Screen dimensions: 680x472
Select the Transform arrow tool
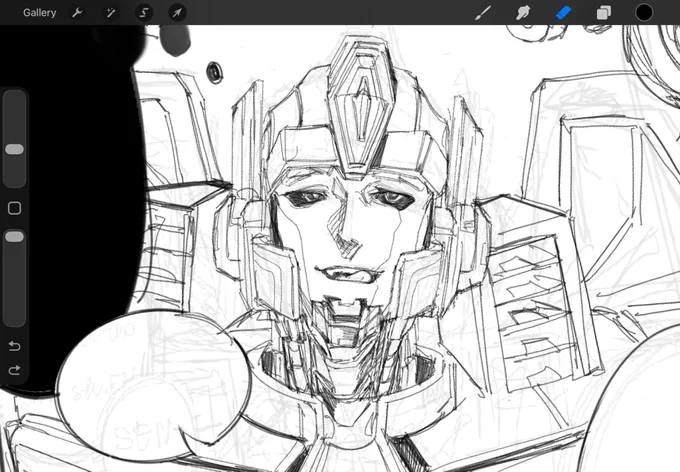[177, 13]
